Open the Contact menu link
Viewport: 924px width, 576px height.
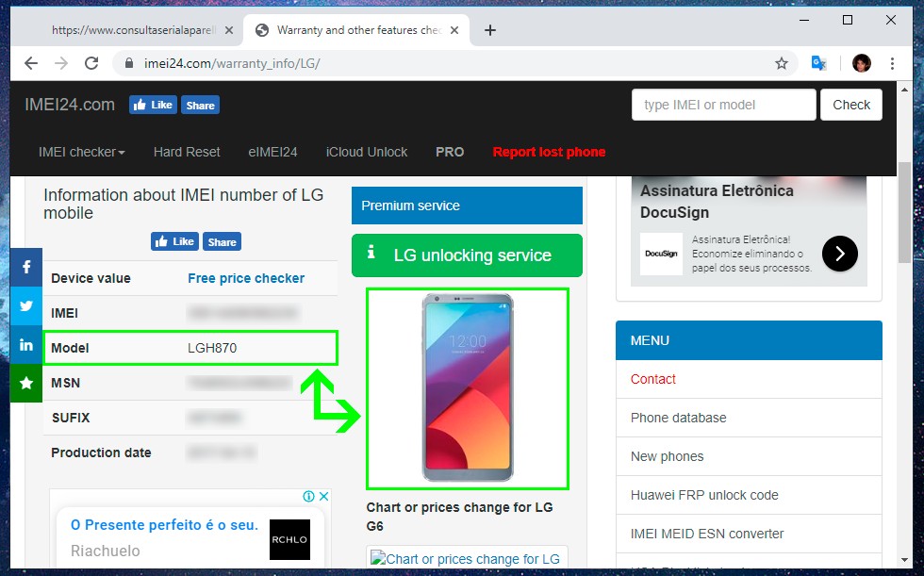click(652, 379)
